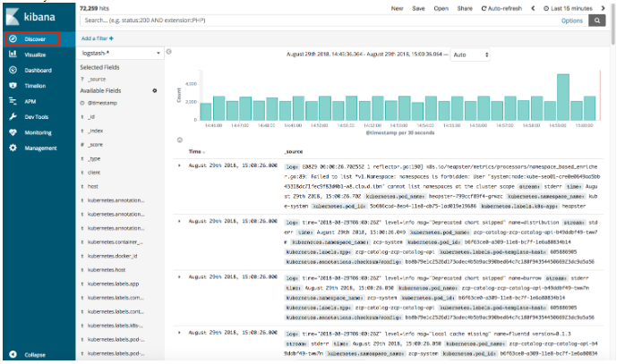Viewport: 625px width, 364px height.
Task: Run search with magnifier button
Action: 597,21
